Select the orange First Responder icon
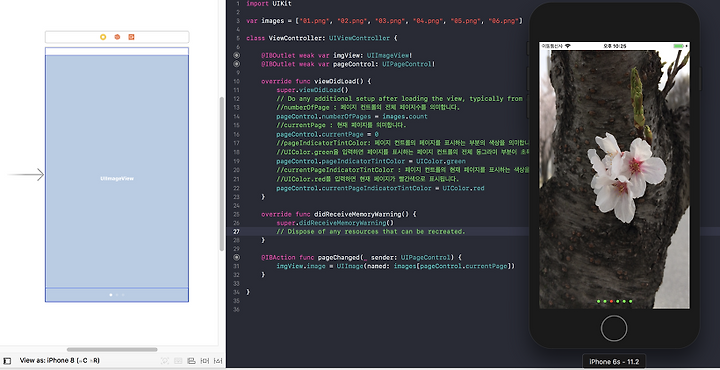The width and height of the screenshot is (720, 370). point(117,37)
